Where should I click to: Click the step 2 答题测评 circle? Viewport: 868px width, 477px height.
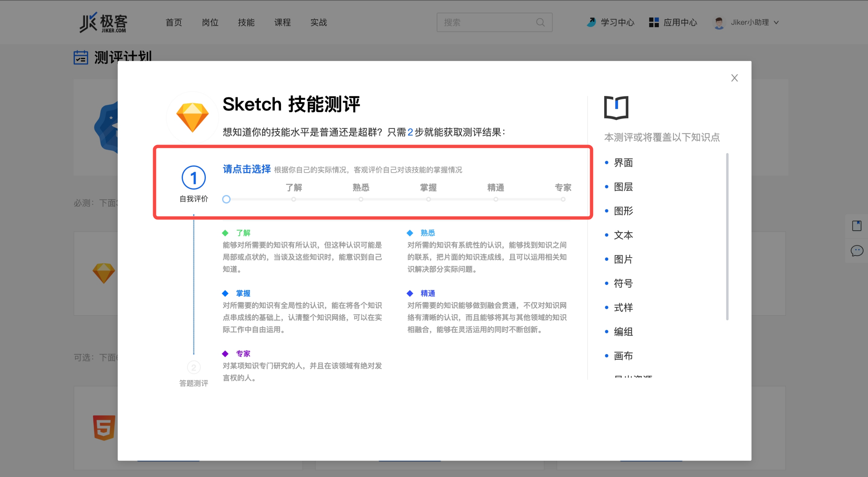194,367
